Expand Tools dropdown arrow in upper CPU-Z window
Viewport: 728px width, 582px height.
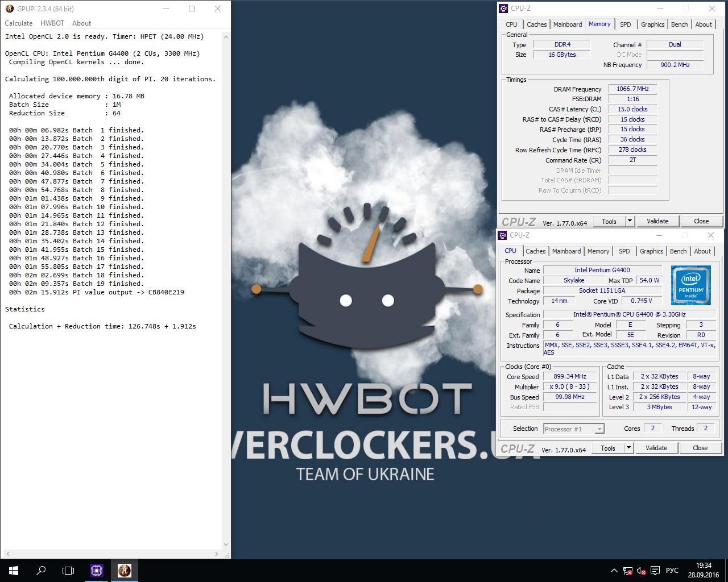tap(630, 221)
